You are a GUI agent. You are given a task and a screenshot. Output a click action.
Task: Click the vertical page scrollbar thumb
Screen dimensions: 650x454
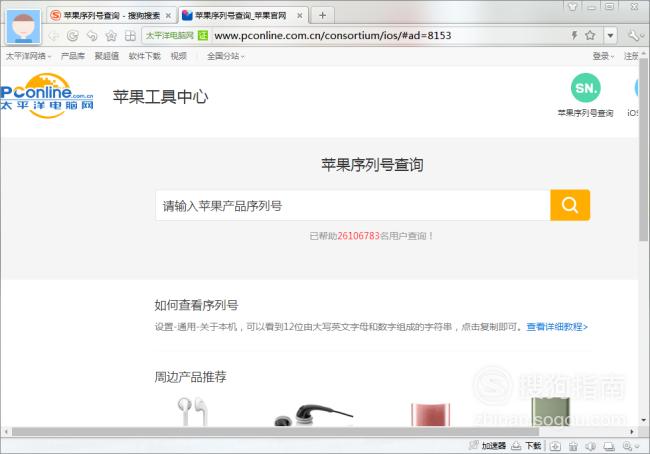coord(643,149)
